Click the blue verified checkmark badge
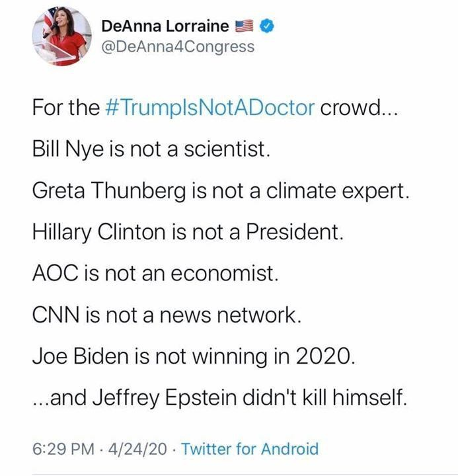The image size is (458, 476). [268, 26]
